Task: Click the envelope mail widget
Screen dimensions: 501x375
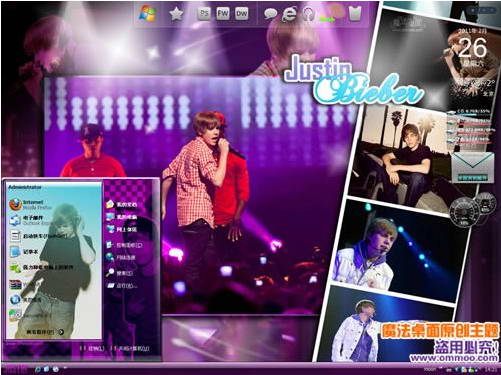Action: point(473,168)
